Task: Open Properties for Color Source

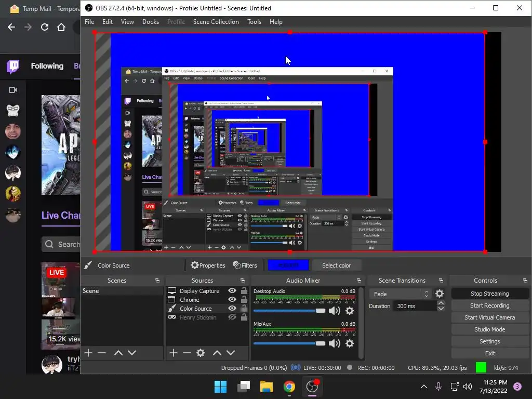Action: coord(208,265)
